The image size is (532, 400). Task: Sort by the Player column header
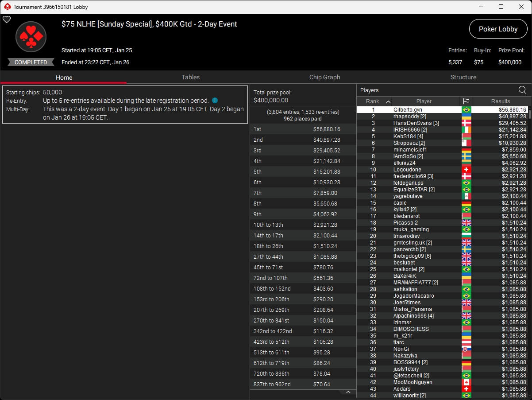tap(424, 101)
